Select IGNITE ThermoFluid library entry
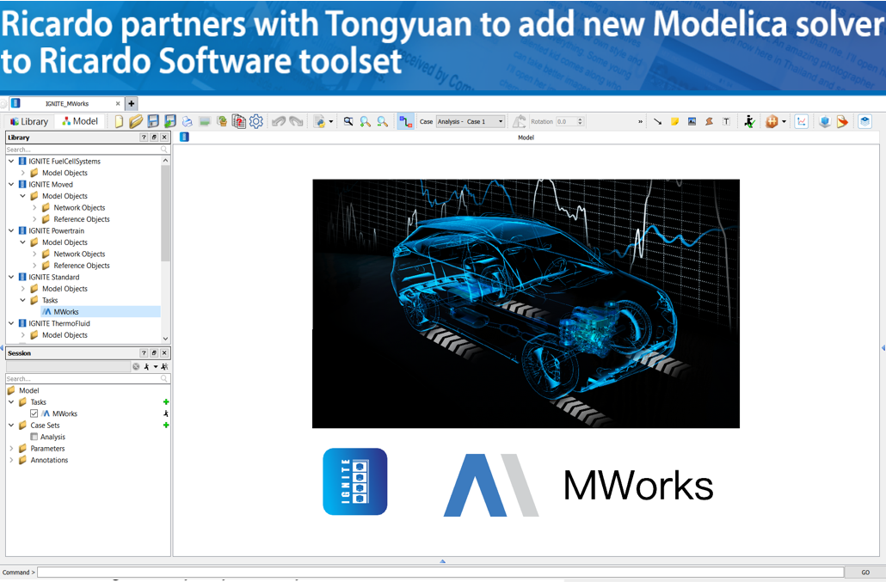 pos(59,323)
